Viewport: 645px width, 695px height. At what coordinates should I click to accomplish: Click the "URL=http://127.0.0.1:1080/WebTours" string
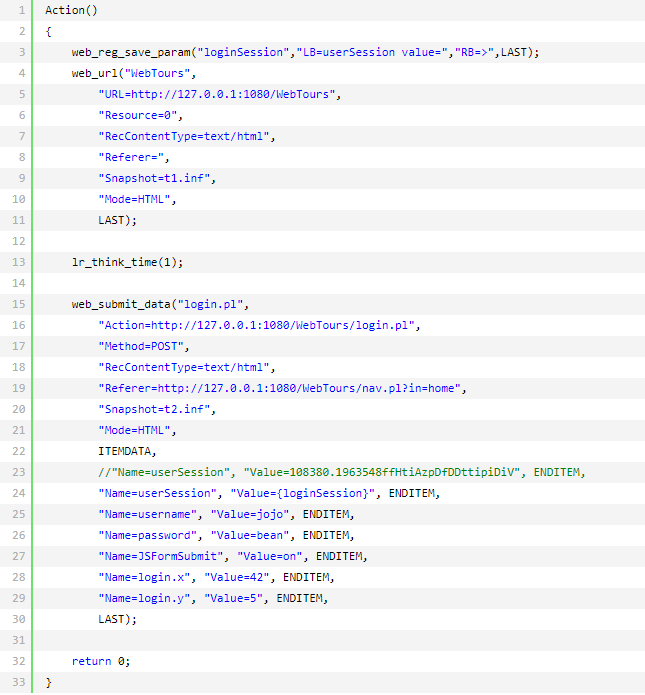pyautogui.click(x=217, y=94)
